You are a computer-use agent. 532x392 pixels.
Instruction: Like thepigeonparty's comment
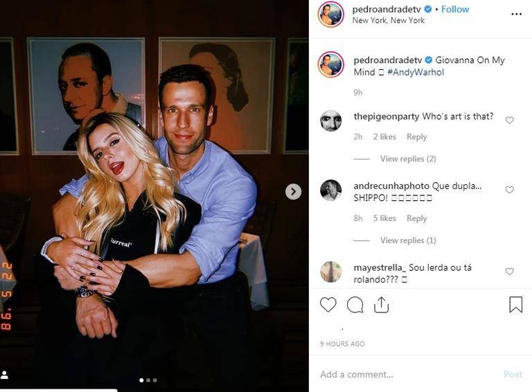click(x=510, y=120)
